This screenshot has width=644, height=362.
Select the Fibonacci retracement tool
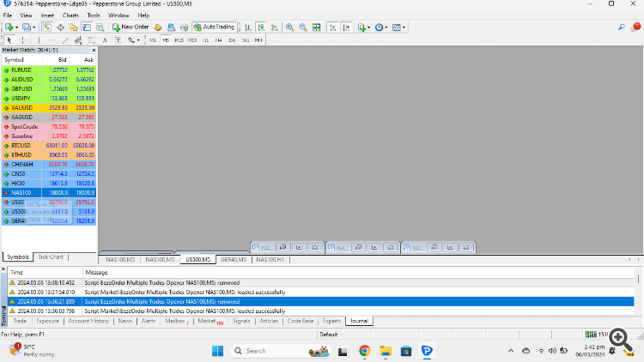tap(91, 40)
